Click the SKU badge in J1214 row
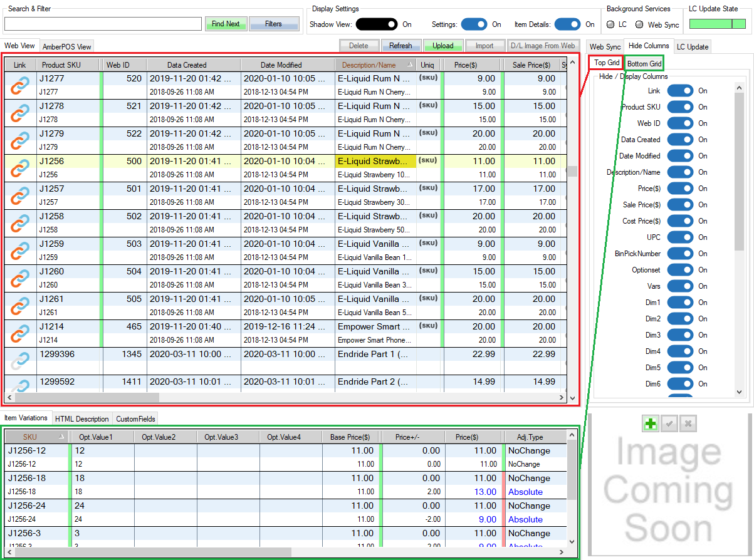Viewport: 754px width, 560px height. coord(427,326)
